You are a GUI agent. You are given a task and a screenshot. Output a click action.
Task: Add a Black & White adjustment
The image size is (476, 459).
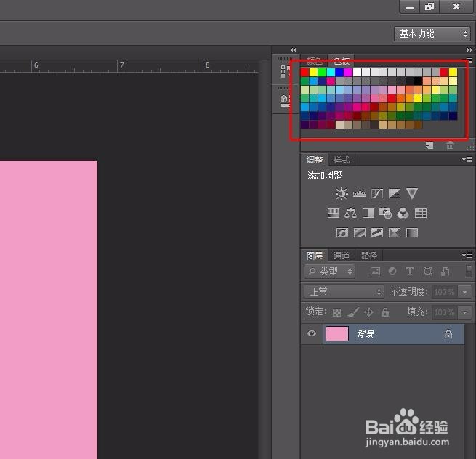click(x=368, y=213)
